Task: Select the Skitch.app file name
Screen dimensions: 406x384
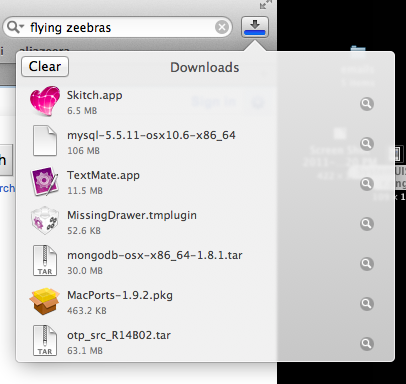Action: coord(95,96)
